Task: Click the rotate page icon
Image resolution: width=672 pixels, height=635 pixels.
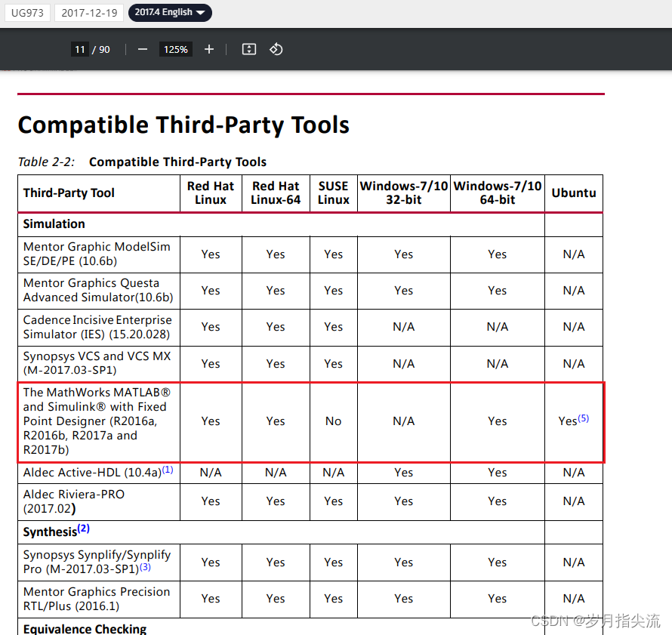Action: click(x=276, y=49)
